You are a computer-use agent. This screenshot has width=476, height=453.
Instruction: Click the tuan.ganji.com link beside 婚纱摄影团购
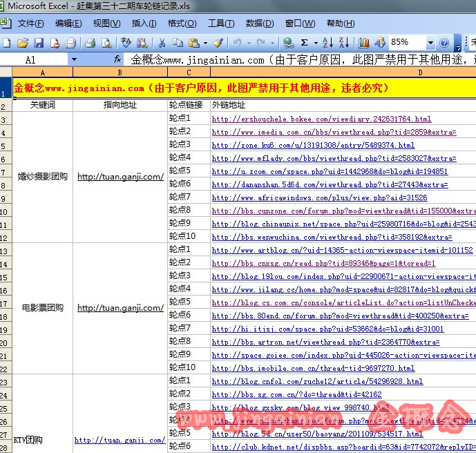click(x=120, y=177)
